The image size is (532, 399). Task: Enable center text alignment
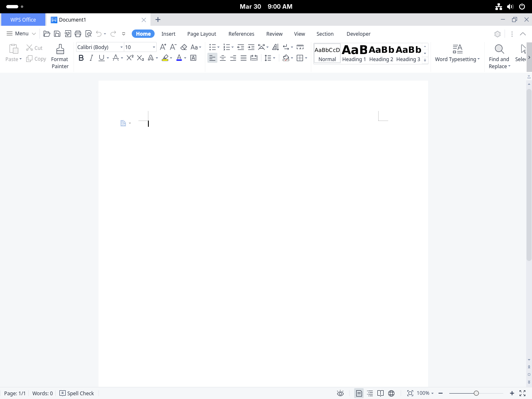point(223,58)
